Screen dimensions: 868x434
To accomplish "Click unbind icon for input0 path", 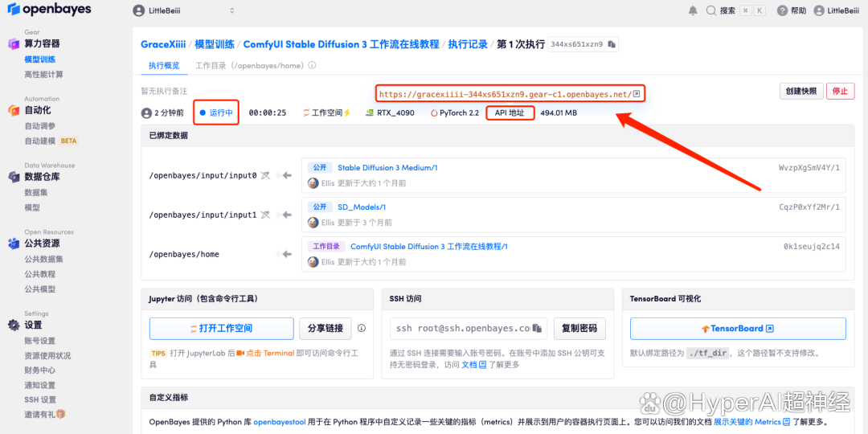I will click(266, 175).
